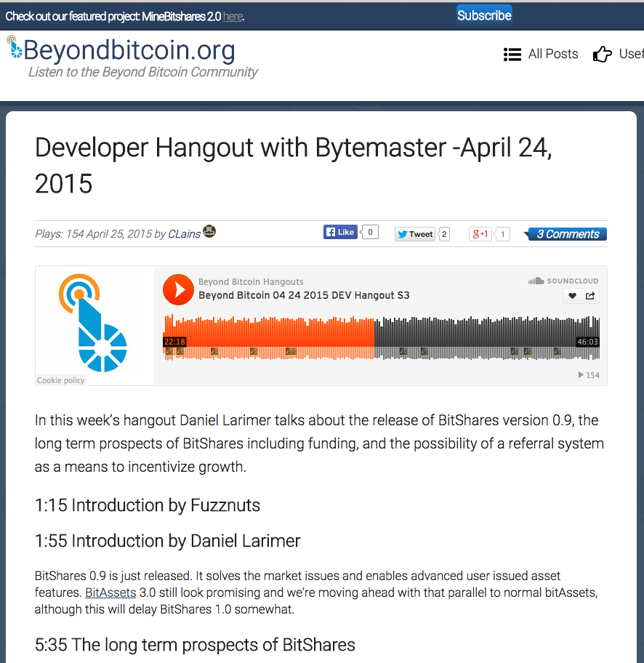Image resolution: width=644 pixels, height=663 pixels.
Task: Click the Tweet button
Action: (x=415, y=234)
